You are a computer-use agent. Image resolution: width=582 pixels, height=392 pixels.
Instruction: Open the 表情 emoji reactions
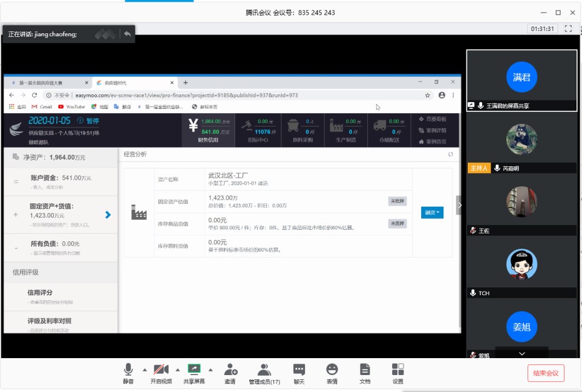pos(332,373)
